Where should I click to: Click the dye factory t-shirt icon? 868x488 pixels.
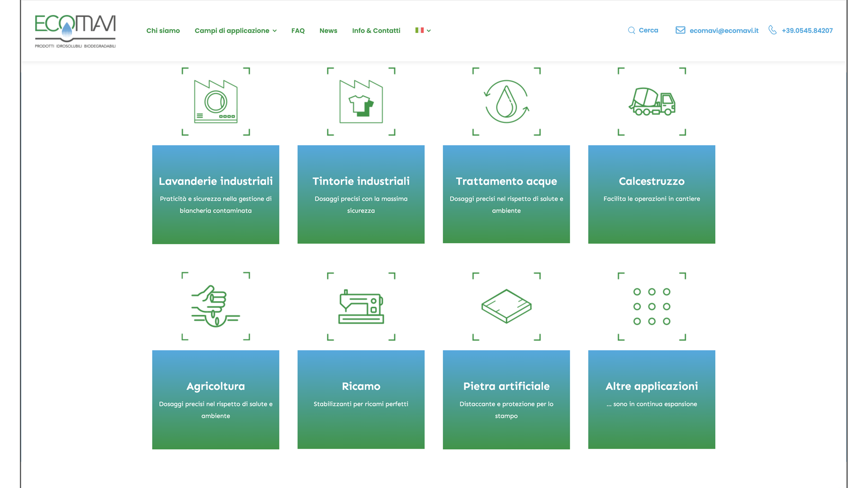coord(361,102)
